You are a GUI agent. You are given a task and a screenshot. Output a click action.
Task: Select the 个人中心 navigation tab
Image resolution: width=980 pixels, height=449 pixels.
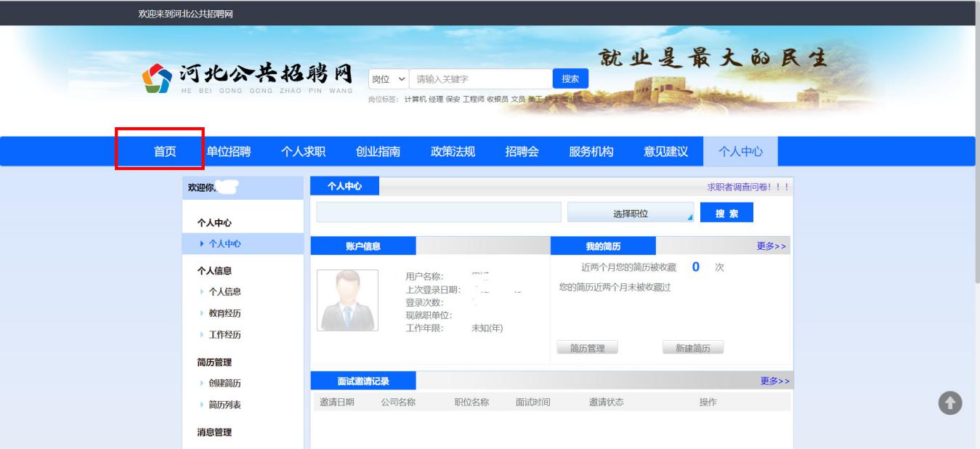741,151
